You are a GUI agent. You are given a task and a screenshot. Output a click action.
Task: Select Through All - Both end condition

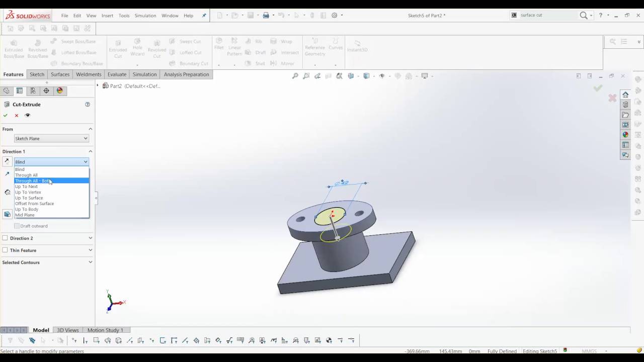point(51,180)
